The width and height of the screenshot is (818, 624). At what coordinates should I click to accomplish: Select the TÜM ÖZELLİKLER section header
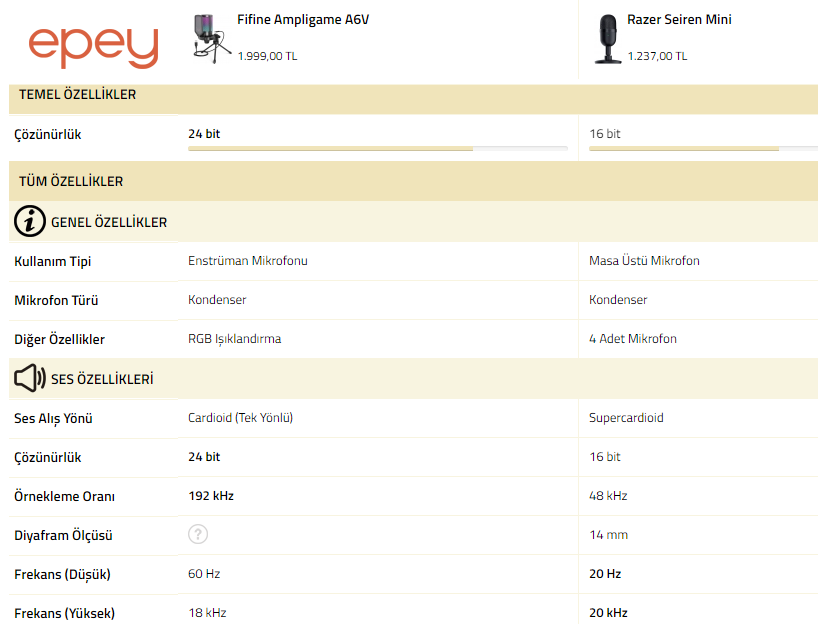click(x=413, y=181)
